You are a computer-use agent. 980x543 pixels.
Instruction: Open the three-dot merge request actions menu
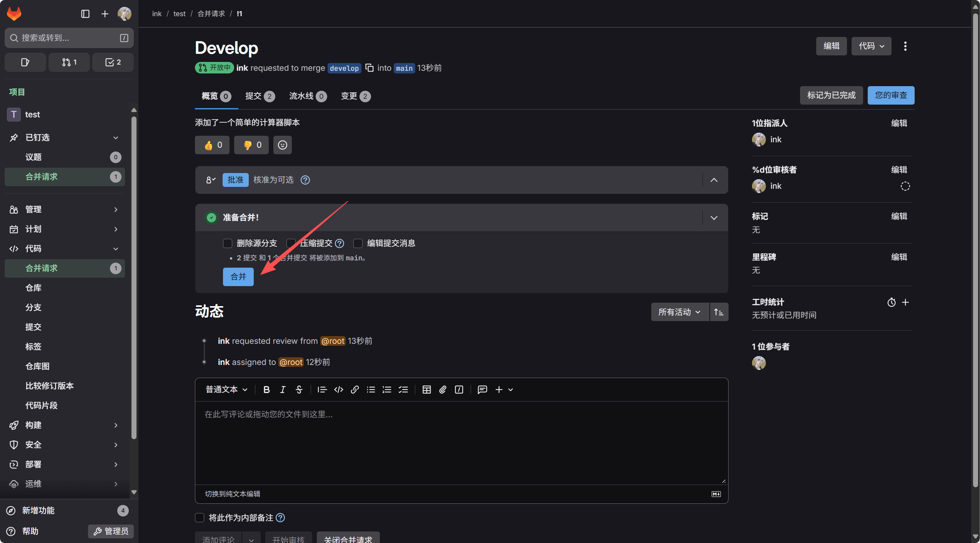pyautogui.click(x=905, y=46)
